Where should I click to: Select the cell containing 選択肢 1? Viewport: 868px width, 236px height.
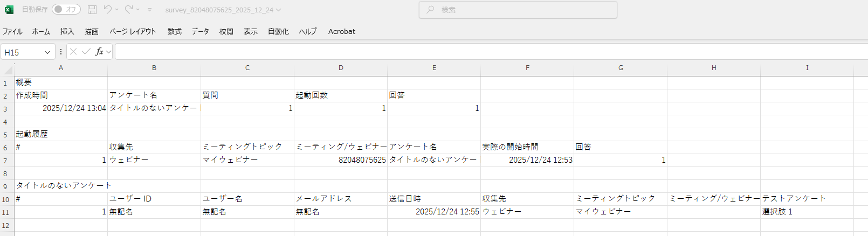click(807, 212)
